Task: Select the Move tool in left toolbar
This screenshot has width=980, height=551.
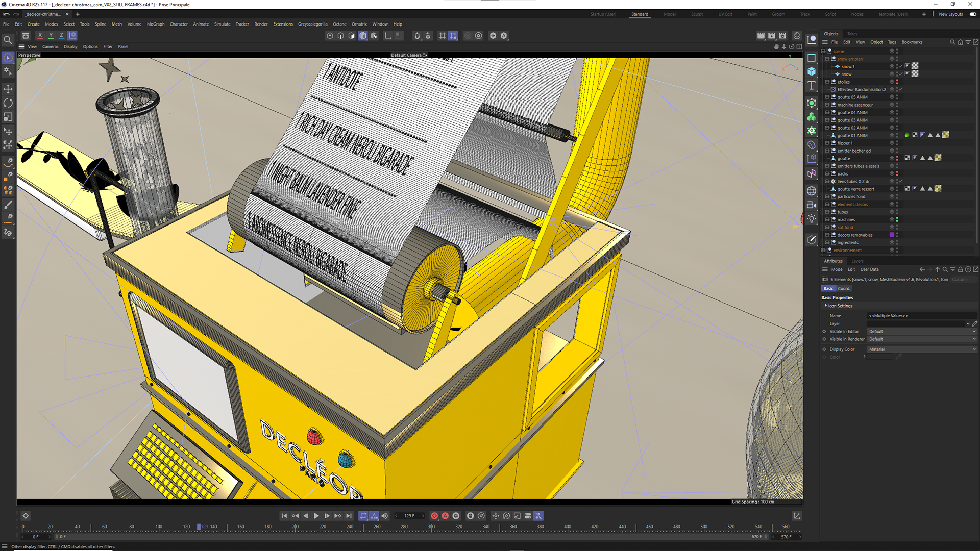Action: [x=8, y=89]
